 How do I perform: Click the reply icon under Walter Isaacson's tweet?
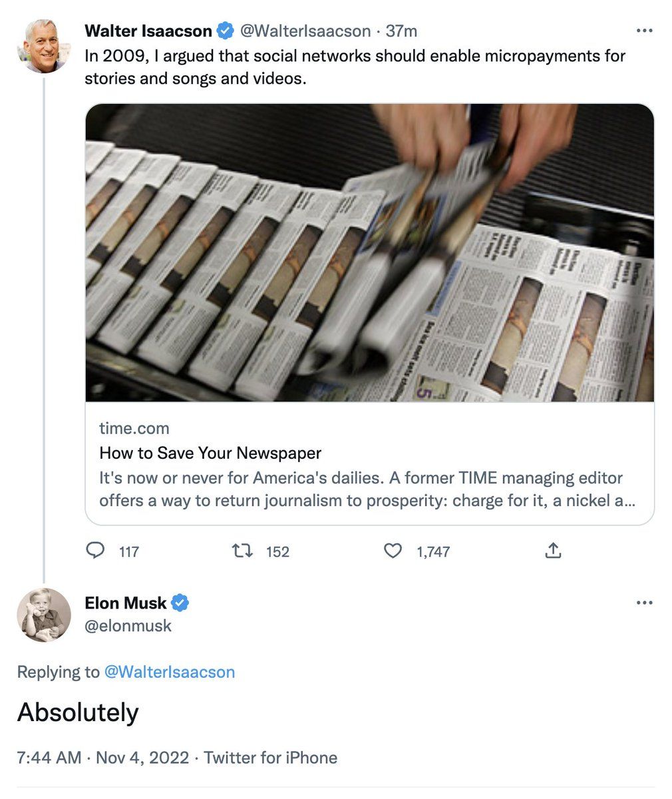[96, 551]
